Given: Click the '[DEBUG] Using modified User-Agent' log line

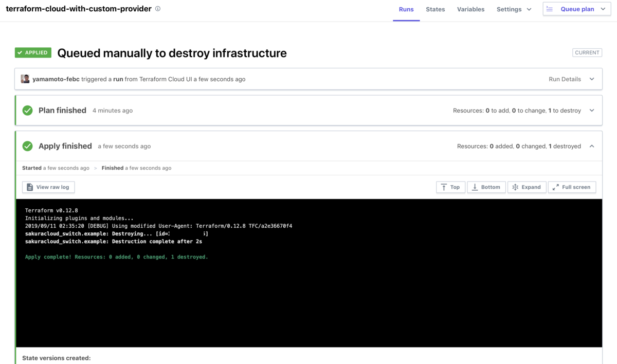Looking at the screenshot, I should click(159, 226).
